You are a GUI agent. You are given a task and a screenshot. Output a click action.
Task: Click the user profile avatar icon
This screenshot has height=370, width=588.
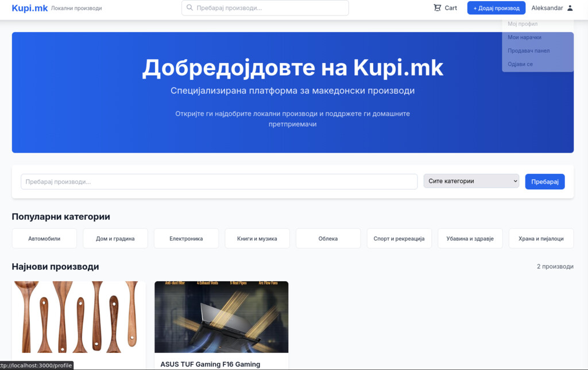click(570, 8)
